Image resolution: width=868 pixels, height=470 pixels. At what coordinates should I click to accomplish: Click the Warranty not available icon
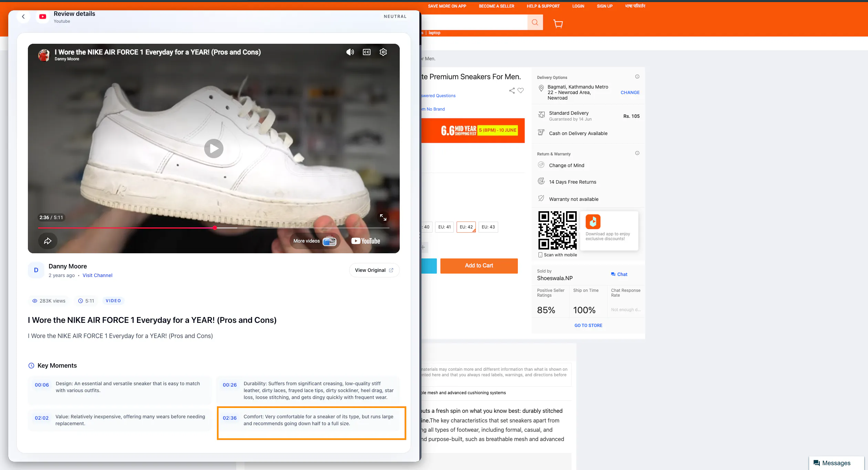pos(541,198)
